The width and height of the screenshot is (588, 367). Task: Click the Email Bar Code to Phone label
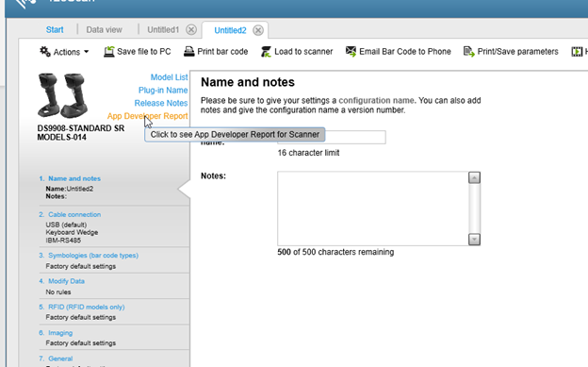point(405,52)
